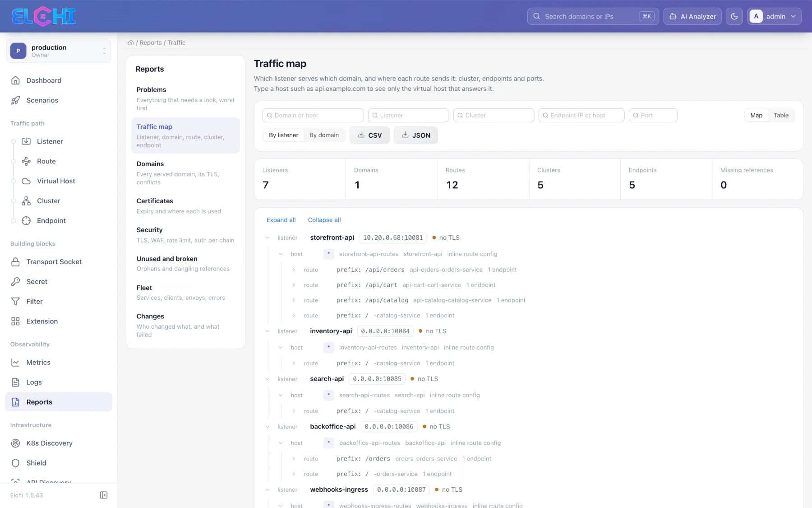Click the home icon in the breadcrumb

(x=131, y=43)
